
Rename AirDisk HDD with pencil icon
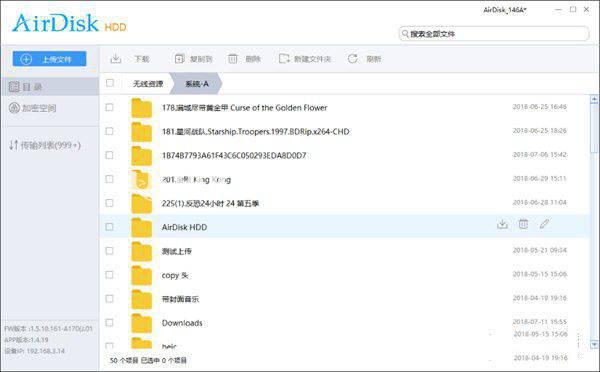click(x=544, y=224)
